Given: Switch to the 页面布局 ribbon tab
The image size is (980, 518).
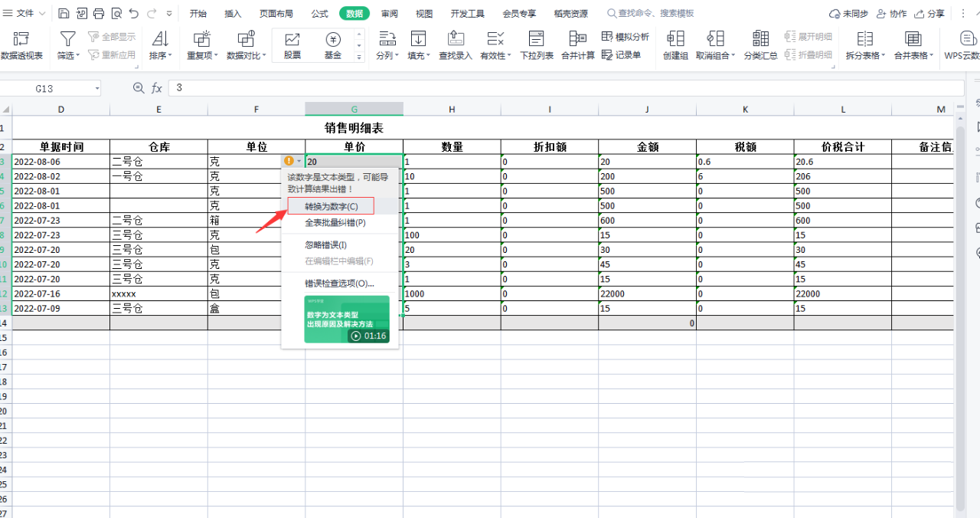Looking at the screenshot, I should (x=276, y=14).
